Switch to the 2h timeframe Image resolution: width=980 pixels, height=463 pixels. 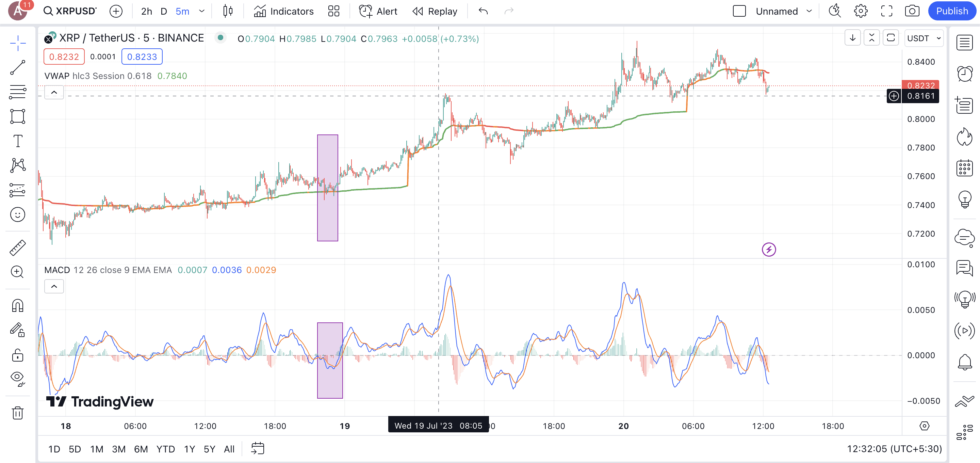point(146,11)
